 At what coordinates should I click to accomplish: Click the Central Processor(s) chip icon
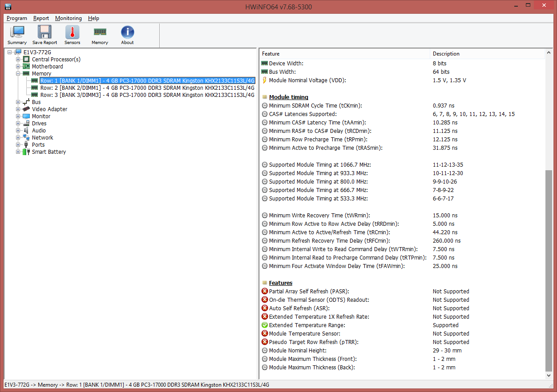coord(26,60)
